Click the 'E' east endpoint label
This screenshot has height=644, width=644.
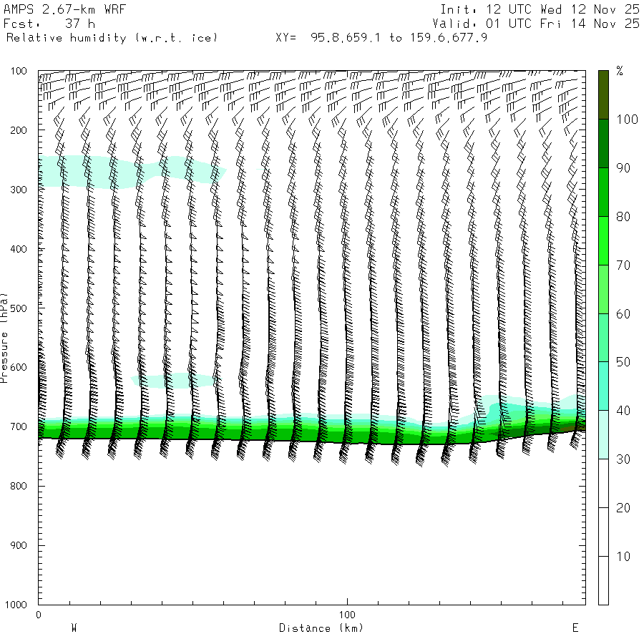click(575, 628)
